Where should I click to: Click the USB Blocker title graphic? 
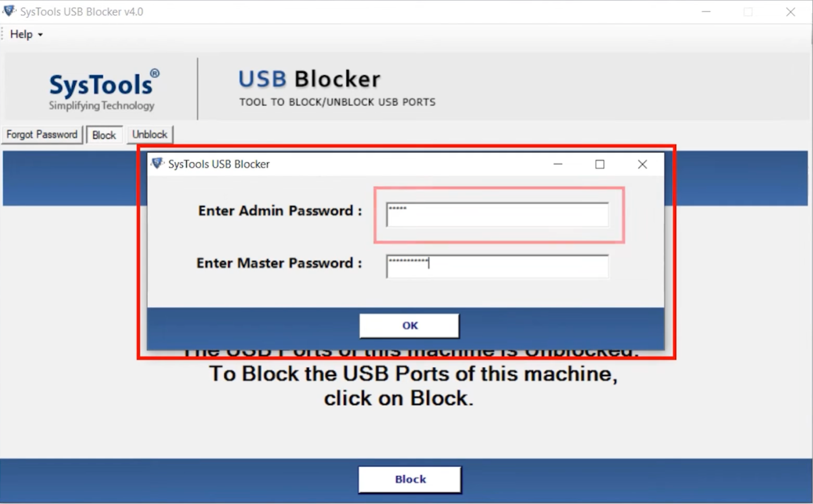pyautogui.click(x=309, y=79)
